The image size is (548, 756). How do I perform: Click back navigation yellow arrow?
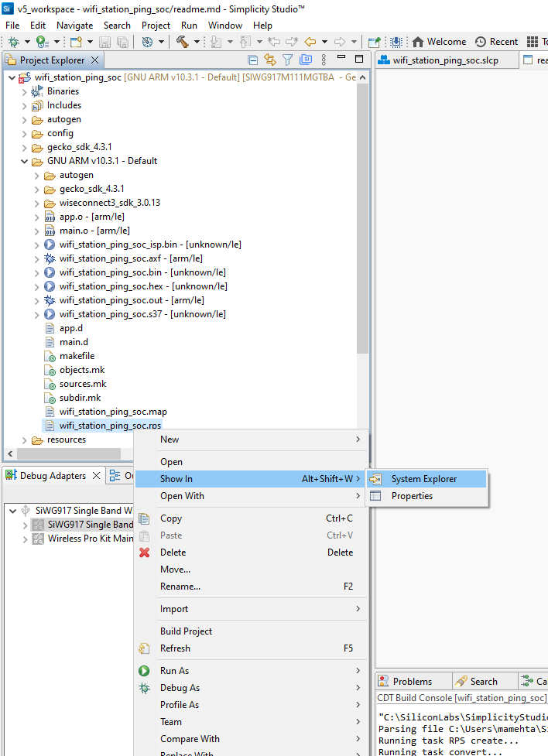(310, 42)
